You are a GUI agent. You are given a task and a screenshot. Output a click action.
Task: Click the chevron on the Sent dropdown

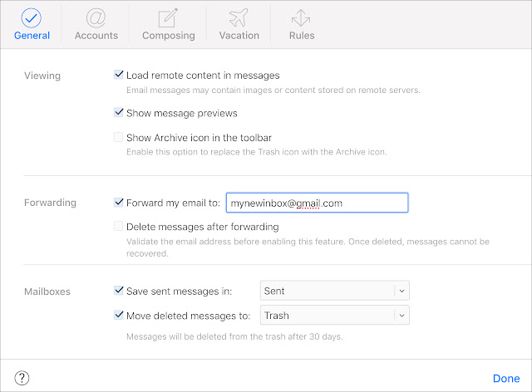(x=402, y=291)
